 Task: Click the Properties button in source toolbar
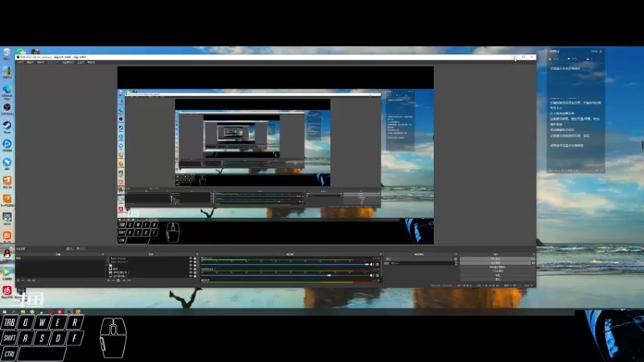71,249
